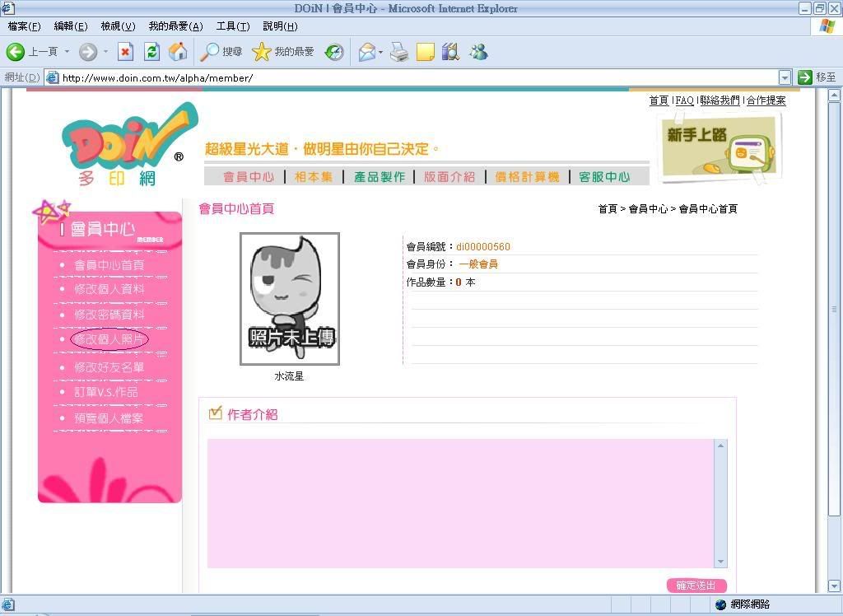
Task: Expand the address bar dropdown arrow
Action: [784, 77]
